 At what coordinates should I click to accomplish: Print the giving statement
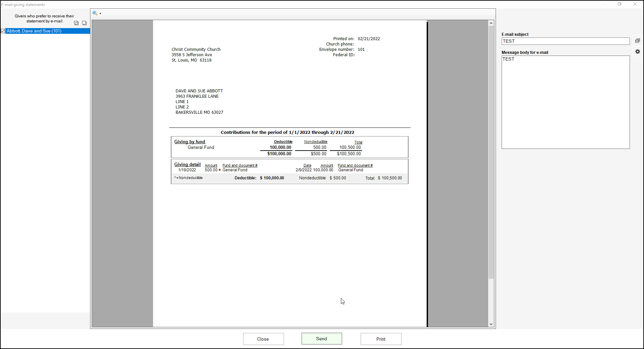tap(381, 339)
